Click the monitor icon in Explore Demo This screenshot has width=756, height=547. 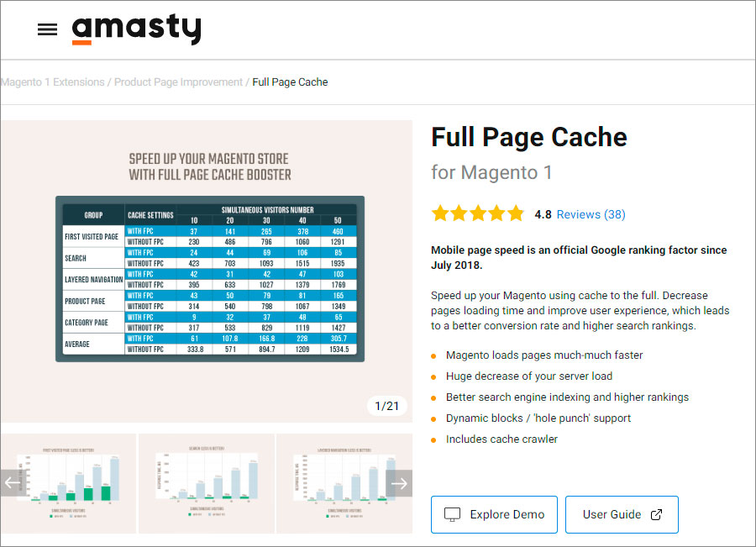click(452, 514)
